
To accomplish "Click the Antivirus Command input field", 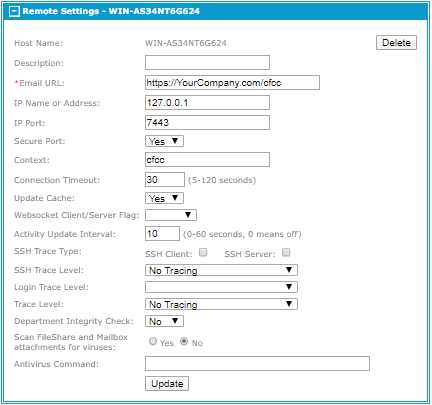I will click(257, 364).
